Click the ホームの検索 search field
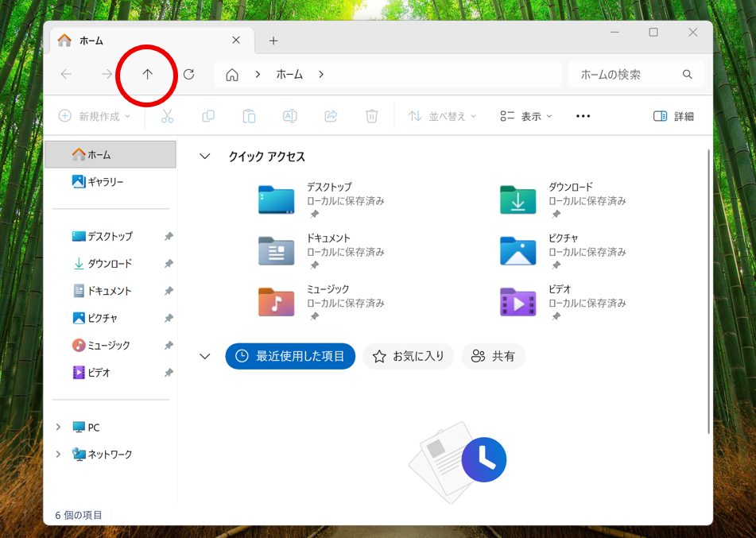 click(x=624, y=75)
